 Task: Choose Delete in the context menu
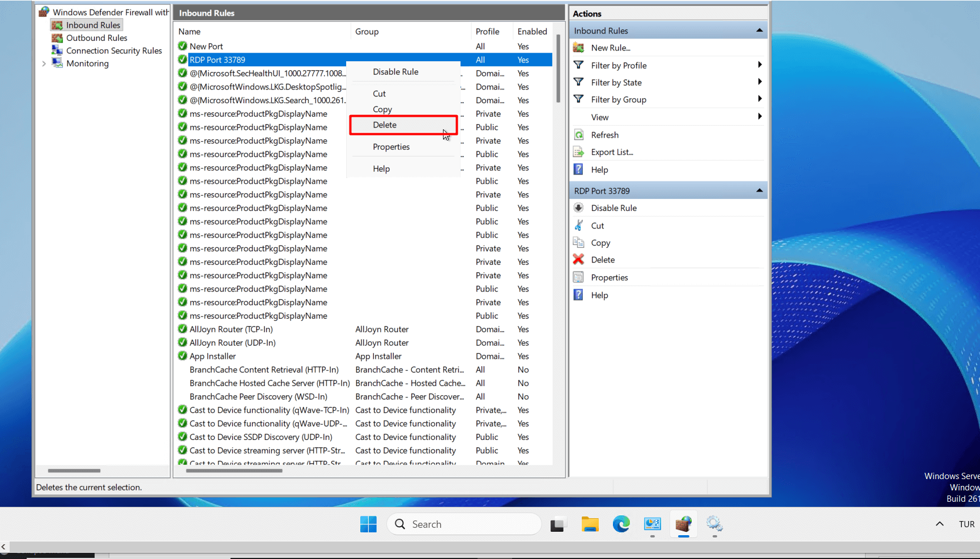point(385,125)
